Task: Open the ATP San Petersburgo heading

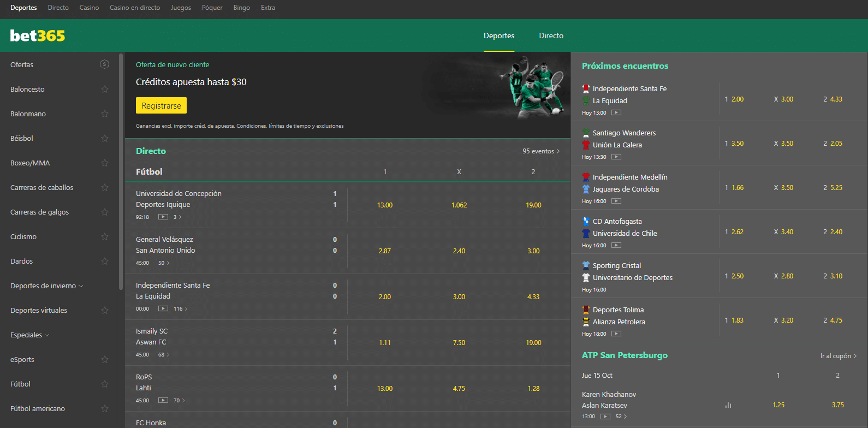Action: (625, 355)
